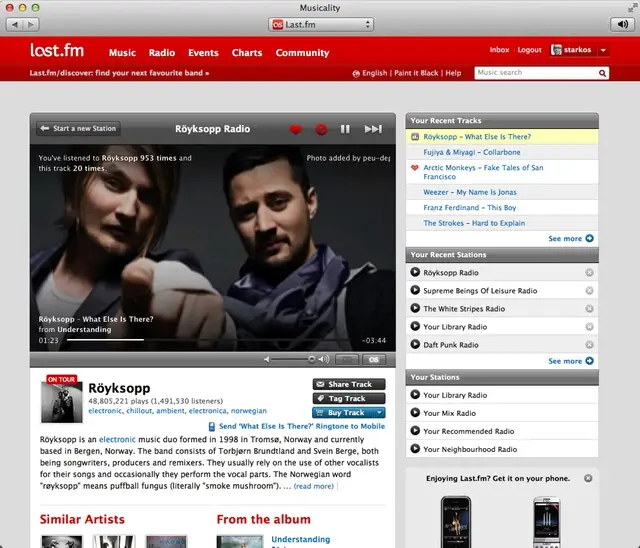Click the Logout link
The height and width of the screenshot is (548, 640).
coord(529,50)
